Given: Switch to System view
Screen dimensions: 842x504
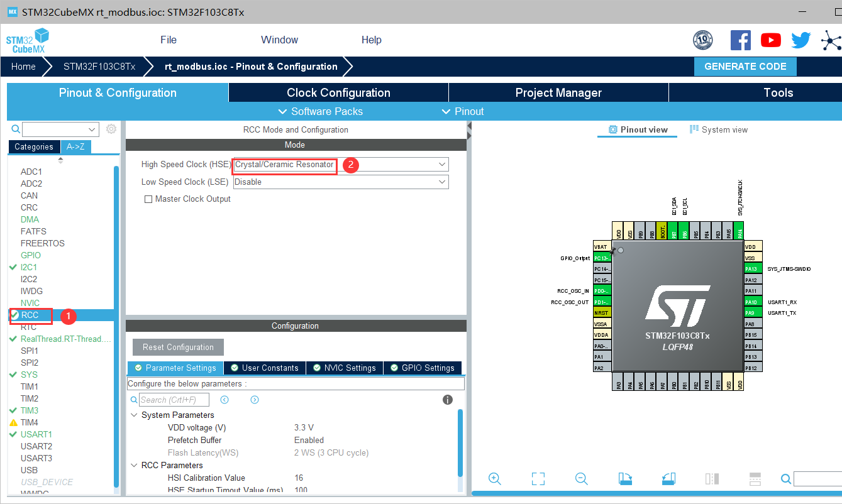Looking at the screenshot, I should 719,129.
